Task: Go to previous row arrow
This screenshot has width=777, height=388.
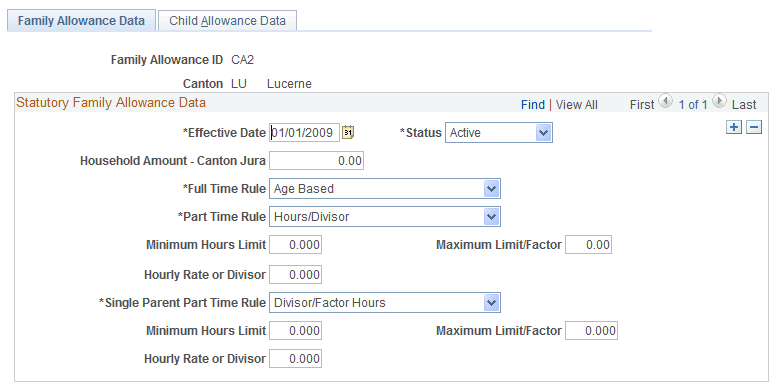Action: point(666,102)
